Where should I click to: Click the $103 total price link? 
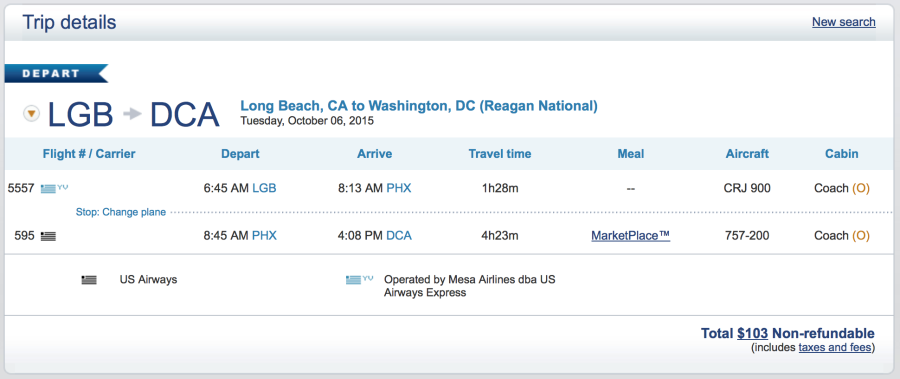752,334
